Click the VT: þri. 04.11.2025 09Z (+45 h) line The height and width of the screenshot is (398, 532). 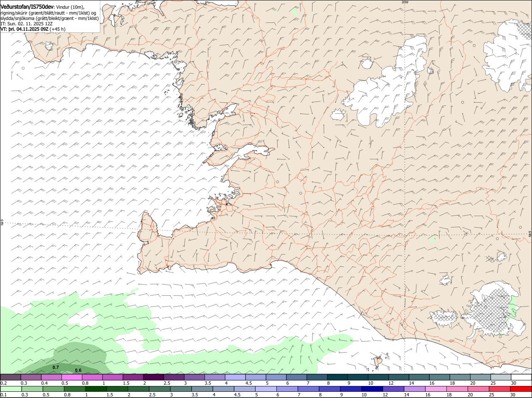coord(33,29)
